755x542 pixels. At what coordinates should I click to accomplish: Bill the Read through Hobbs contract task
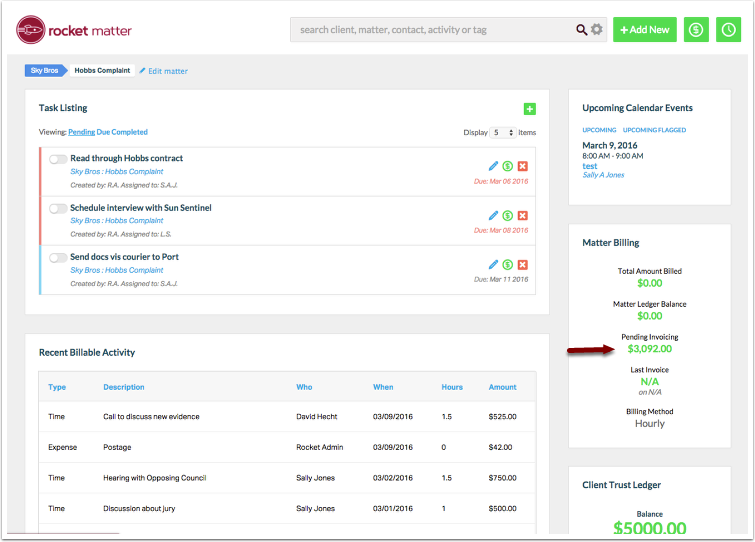(x=508, y=166)
